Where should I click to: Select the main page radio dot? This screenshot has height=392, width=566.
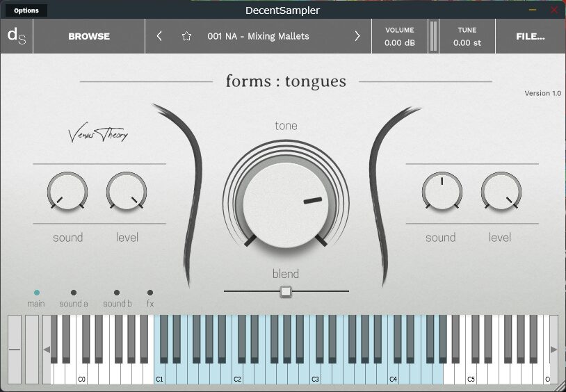[x=37, y=293]
